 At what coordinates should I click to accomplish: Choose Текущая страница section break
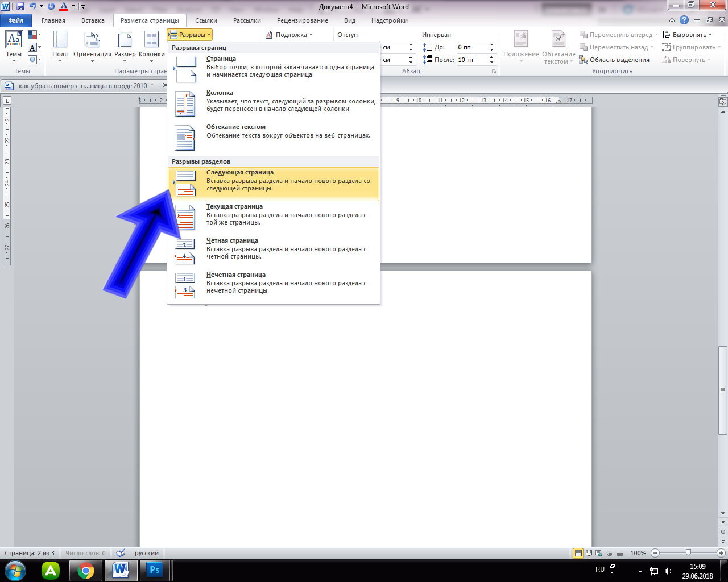274,218
